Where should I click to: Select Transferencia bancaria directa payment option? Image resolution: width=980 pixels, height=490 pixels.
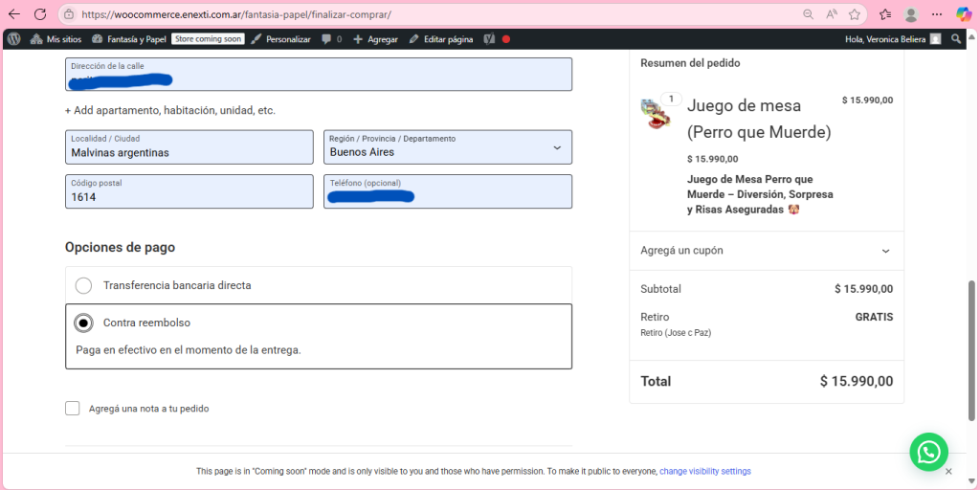(84, 285)
